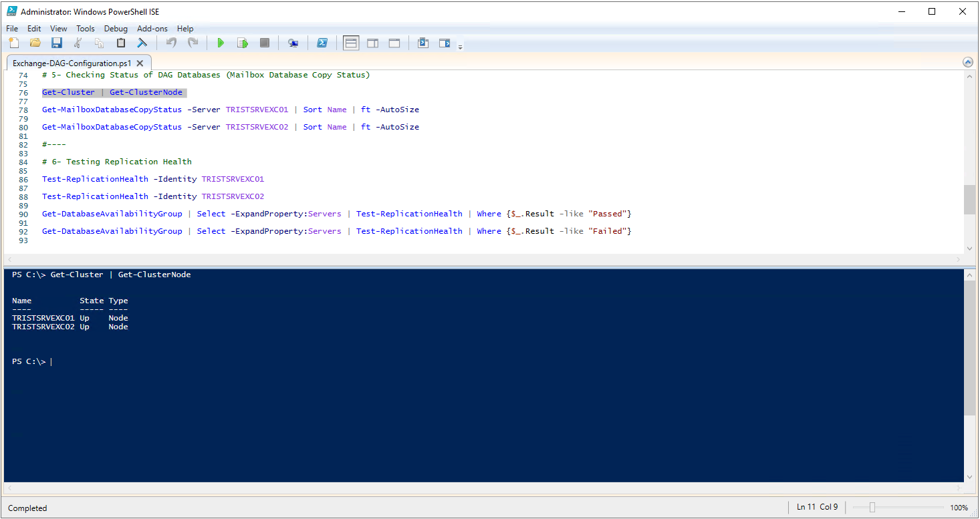Click Test-ReplicationHealth on line 86
Screen dimensions: 980x519
(95, 179)
